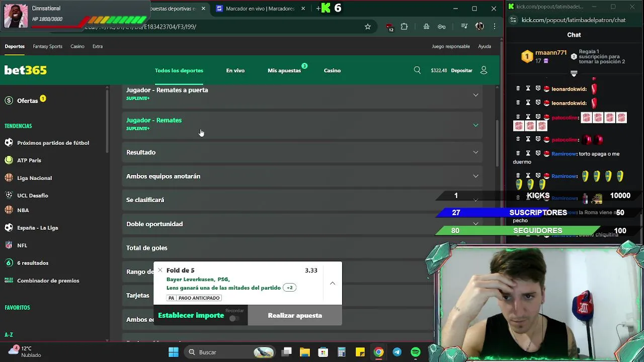
Task: Open Juego responsable link
Action: coord(451,46)
